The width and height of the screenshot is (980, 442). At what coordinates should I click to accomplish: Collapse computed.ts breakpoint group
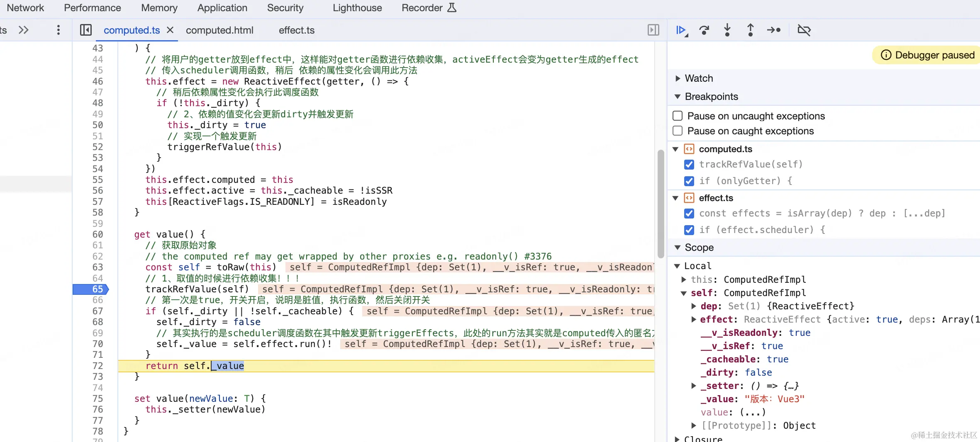point(675,149)
